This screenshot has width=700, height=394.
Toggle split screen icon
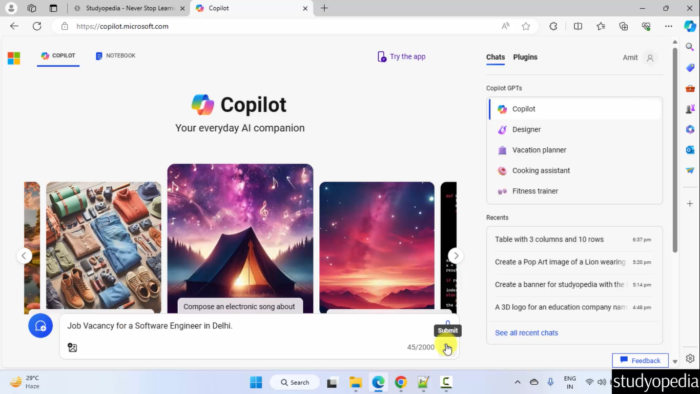click(578, 26)
